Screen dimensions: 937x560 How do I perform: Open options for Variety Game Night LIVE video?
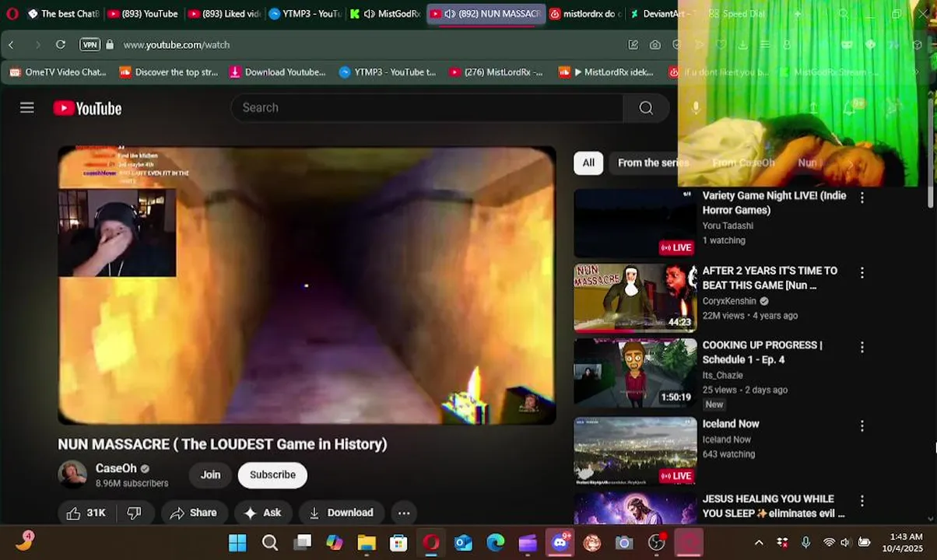click(x=862, y=198)
